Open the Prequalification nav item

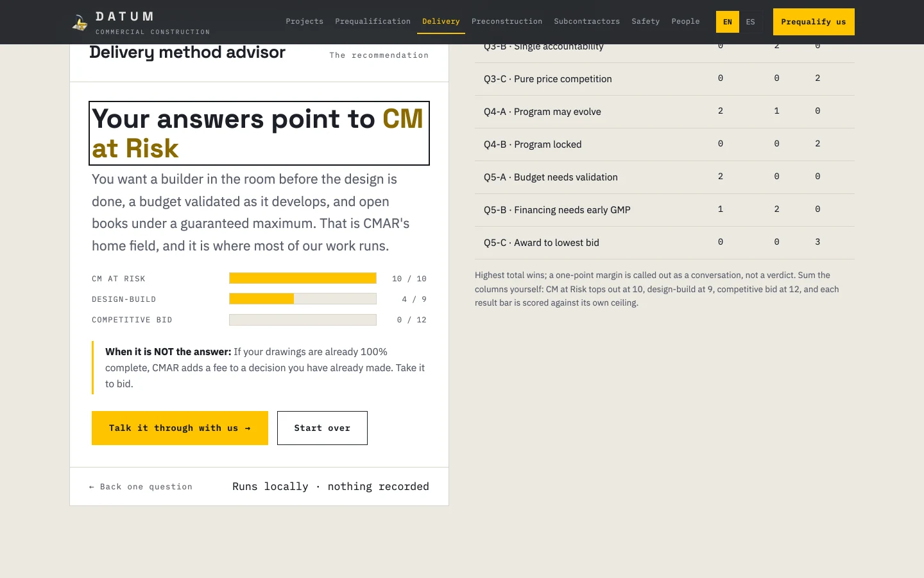click(x=372, y=21)
